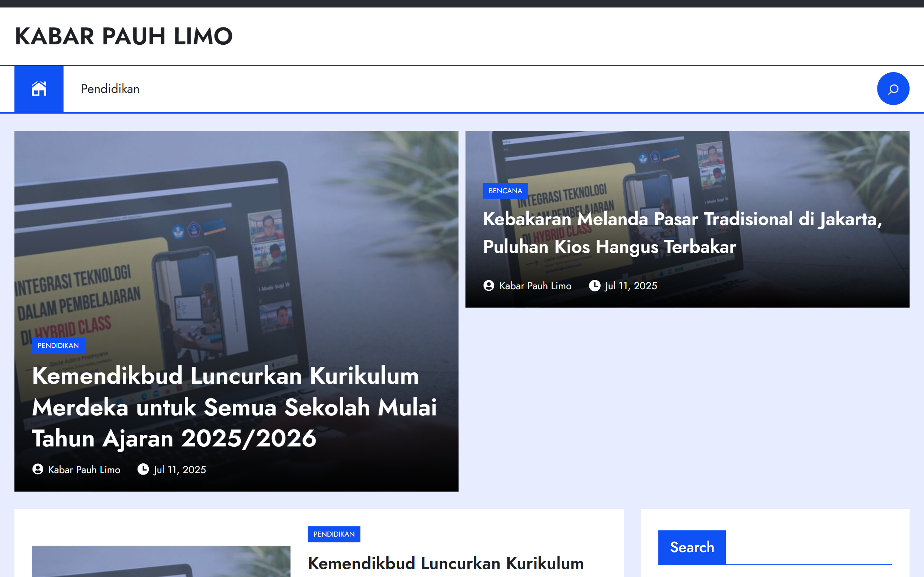Open the Pendidikan menu item
This screenshot has width=924, height=577.
(x=110, y=89)
